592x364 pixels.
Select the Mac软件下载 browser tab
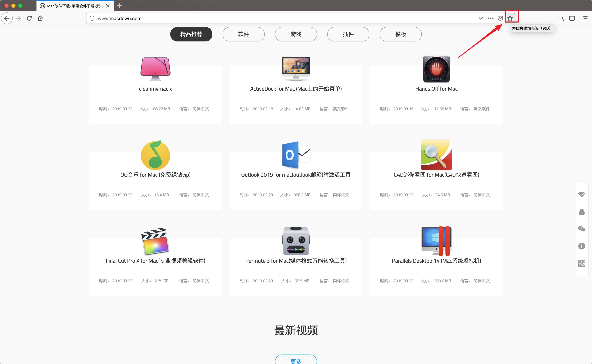click(75, 6)
